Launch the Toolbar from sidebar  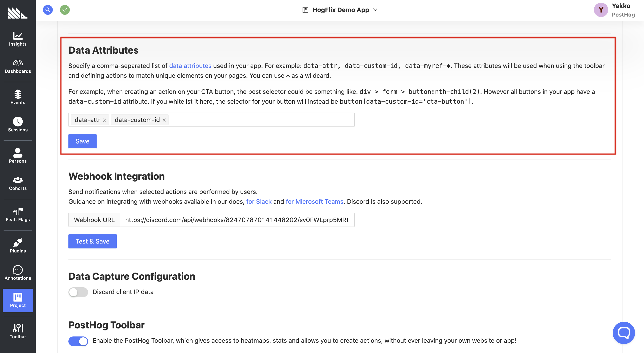tap(18, 331)
